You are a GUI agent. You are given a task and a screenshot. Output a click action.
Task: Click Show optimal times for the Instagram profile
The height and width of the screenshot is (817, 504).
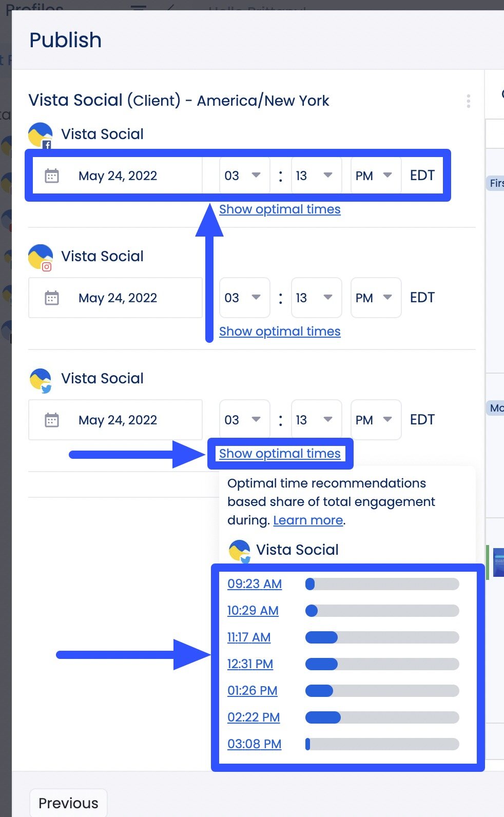[x=280, y=331]
